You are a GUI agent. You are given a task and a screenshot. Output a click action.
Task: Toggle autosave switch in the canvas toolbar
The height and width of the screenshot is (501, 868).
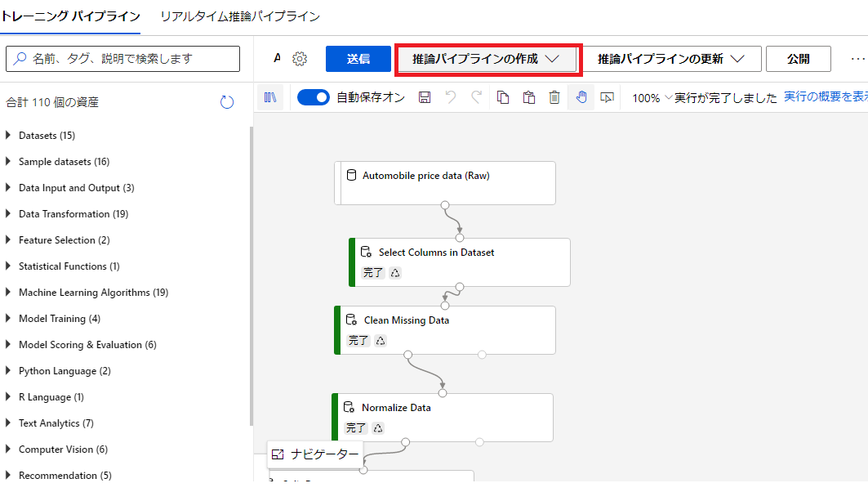313,96
